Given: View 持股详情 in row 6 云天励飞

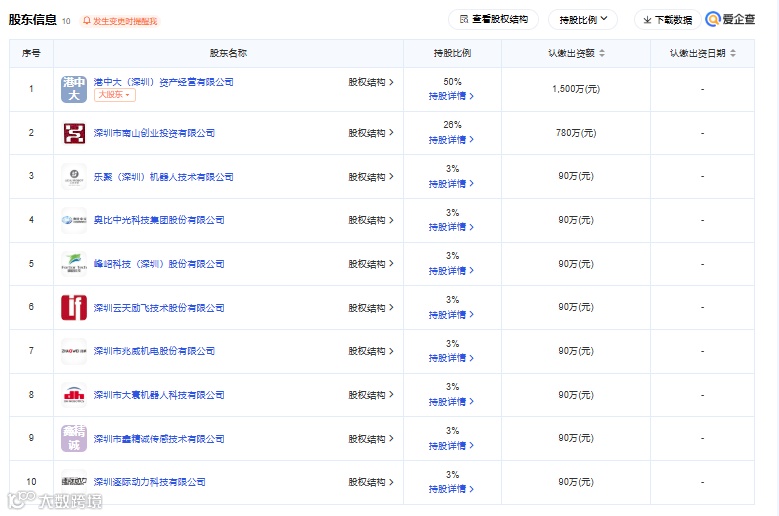Looking at the screenshot, I should [451, 315].
